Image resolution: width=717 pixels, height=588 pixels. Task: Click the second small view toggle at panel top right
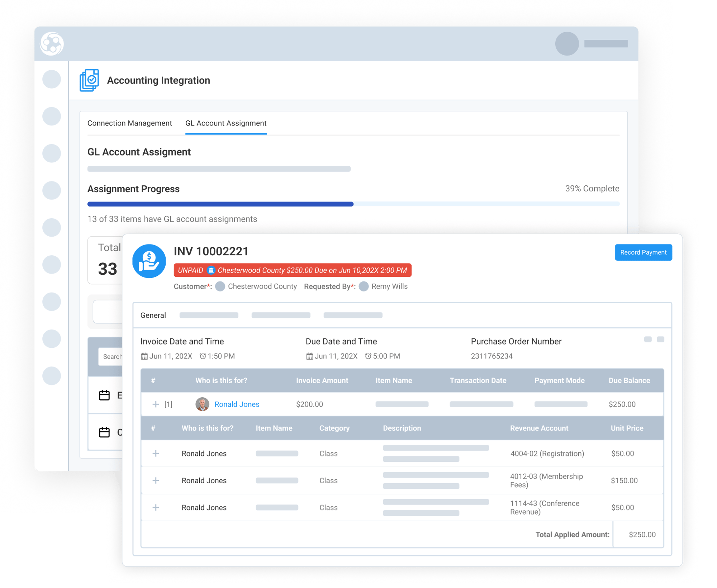pyautogui.click(x=661, y=339)
